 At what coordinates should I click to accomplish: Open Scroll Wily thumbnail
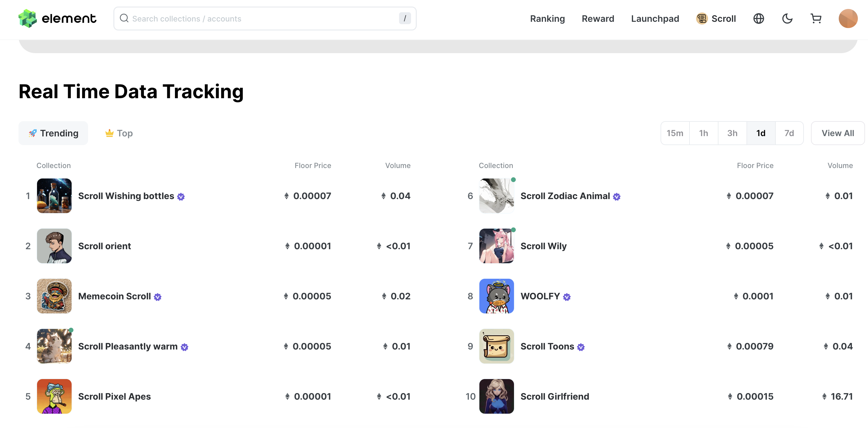(497, 246)
